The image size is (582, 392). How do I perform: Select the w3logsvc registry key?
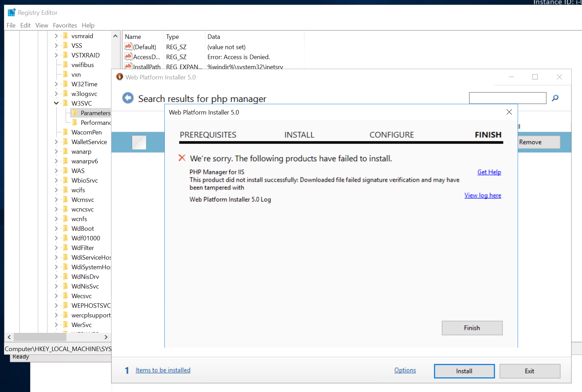click(x=84, y=94)
